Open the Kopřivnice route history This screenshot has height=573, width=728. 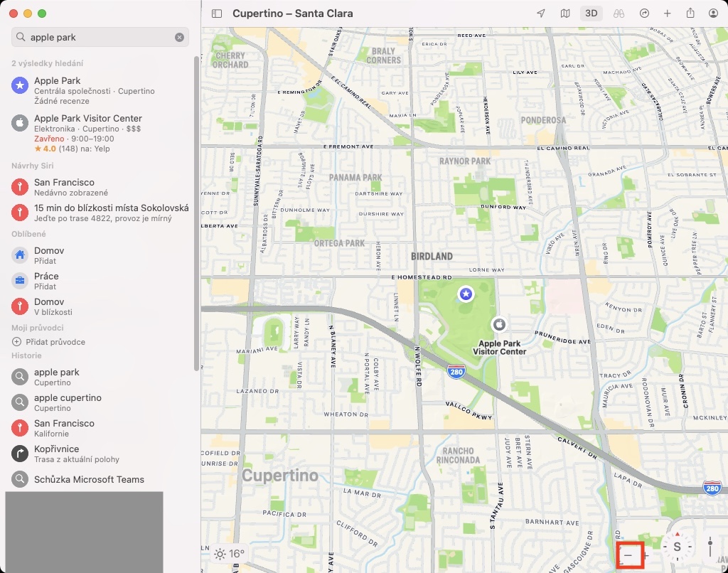100,454
